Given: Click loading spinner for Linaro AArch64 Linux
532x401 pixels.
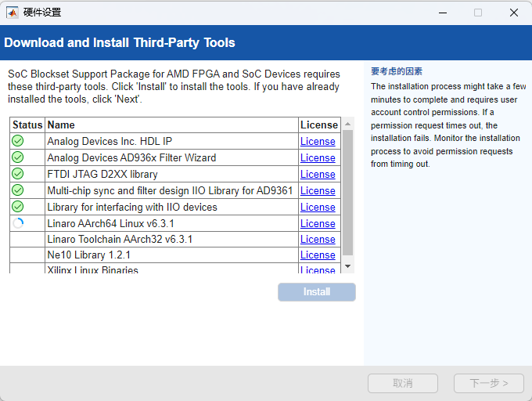Looking at the screenshot, I should click(18, 223).
